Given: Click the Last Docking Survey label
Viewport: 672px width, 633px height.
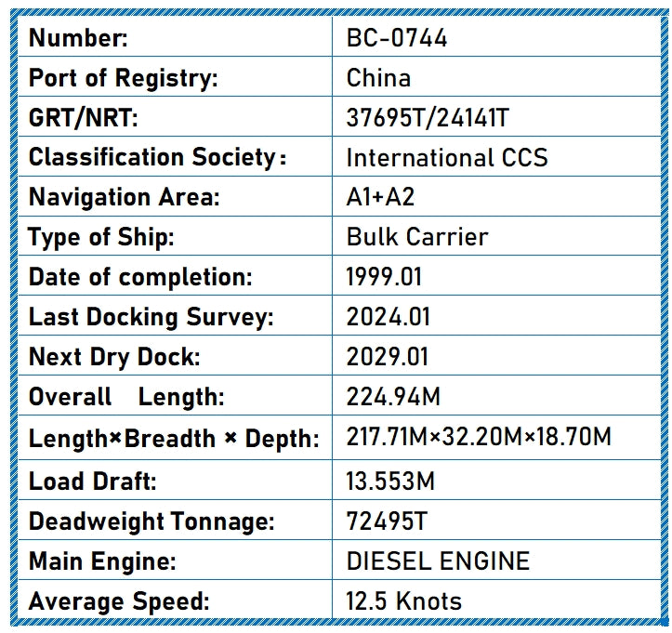Looking at the screenshot, I should pos(152,317).
